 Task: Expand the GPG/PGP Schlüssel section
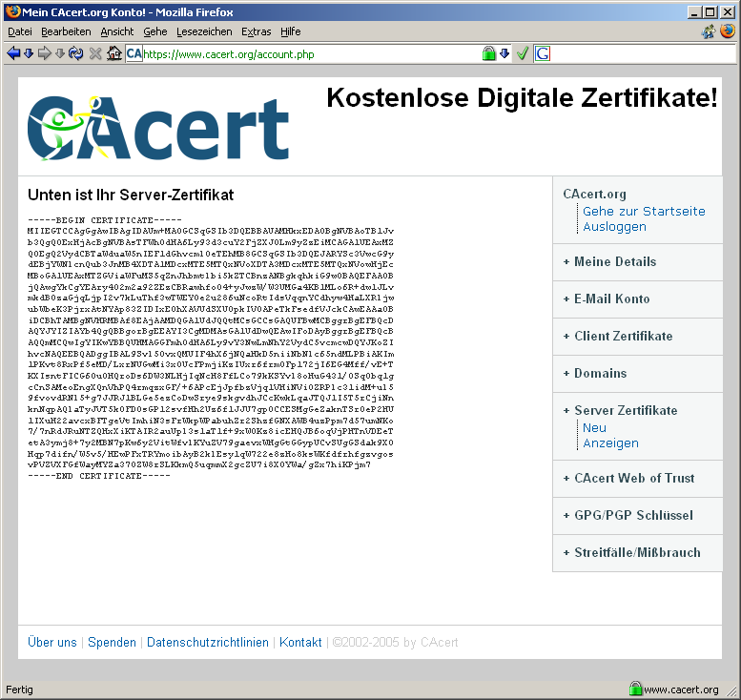pos(628,515)
